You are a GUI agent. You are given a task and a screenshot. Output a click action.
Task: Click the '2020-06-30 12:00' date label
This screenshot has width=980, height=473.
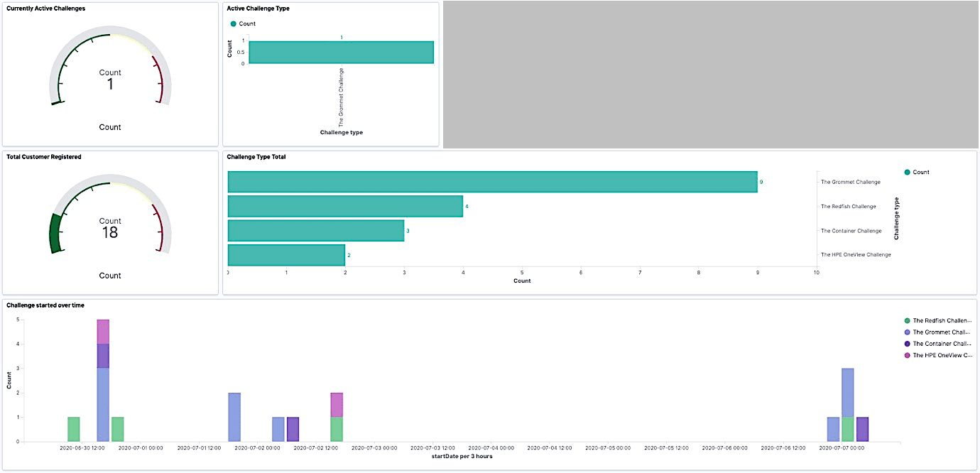(x=82, y=448)
